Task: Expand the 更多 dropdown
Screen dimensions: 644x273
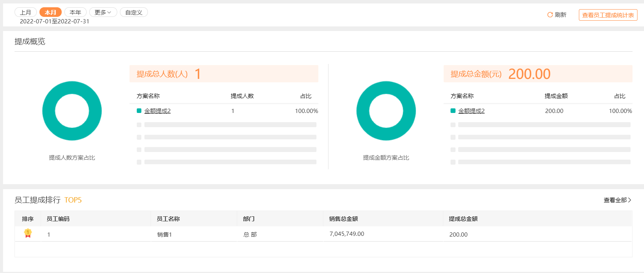Action: pyautogui.click(x=103, y=12)
